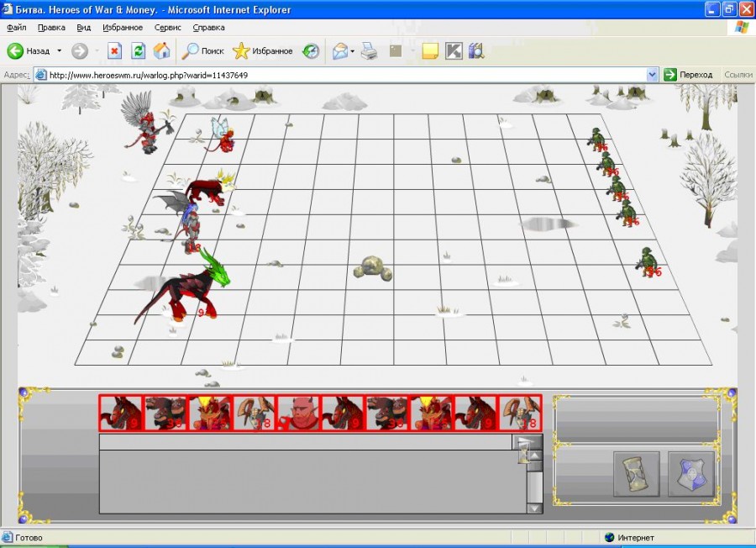The image size is (756, 548).
Task: Open the Избранное menu in menu bar
Action: (123, 28)
